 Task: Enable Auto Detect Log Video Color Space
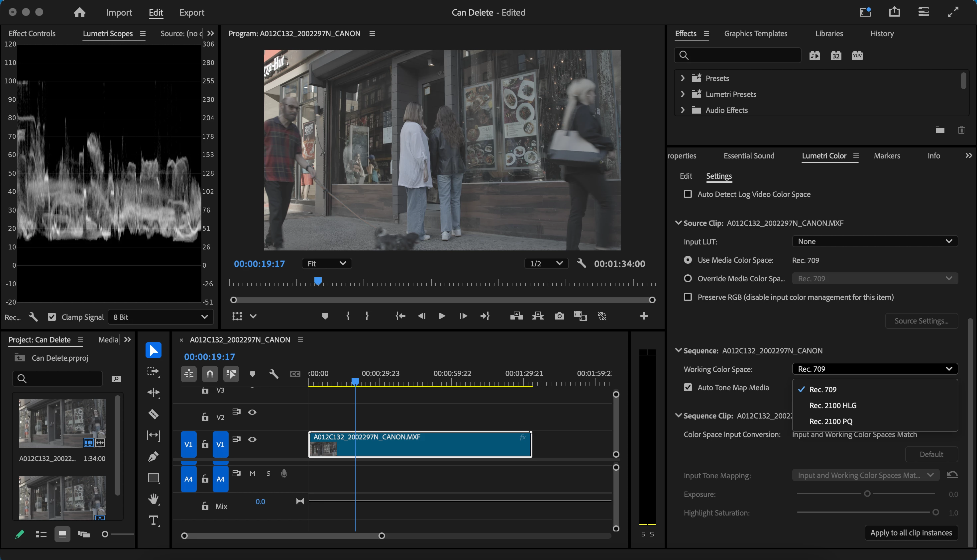[688, 194]
